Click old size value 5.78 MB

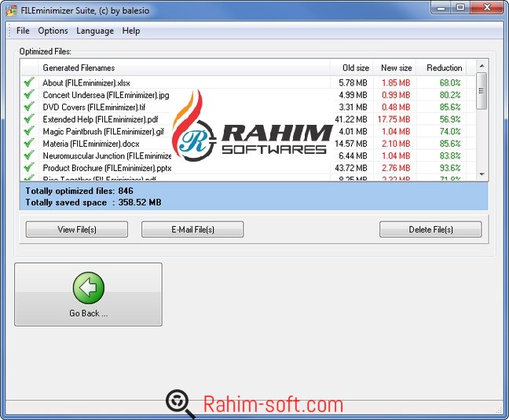[x=353, y=83]
